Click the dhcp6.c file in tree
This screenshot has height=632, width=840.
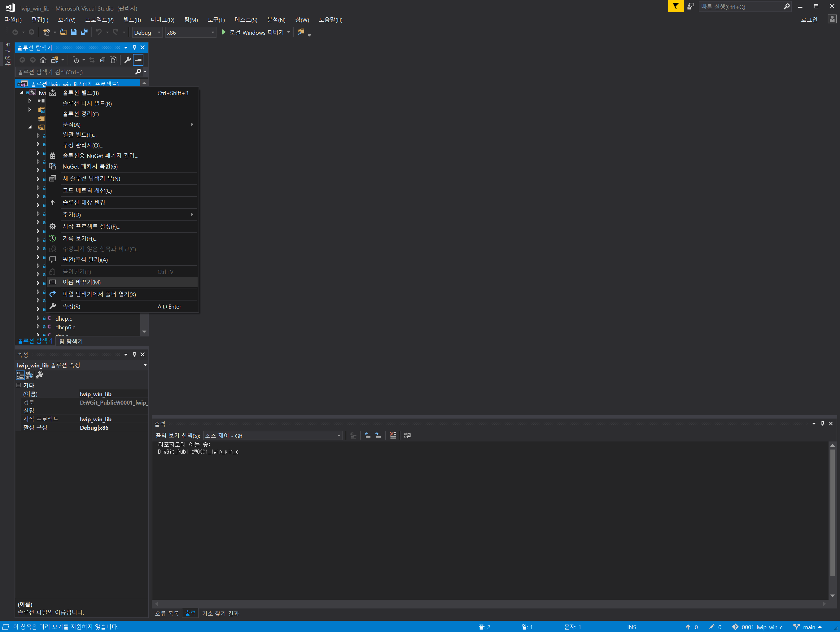pyautogui.click(x=65, y=327)
